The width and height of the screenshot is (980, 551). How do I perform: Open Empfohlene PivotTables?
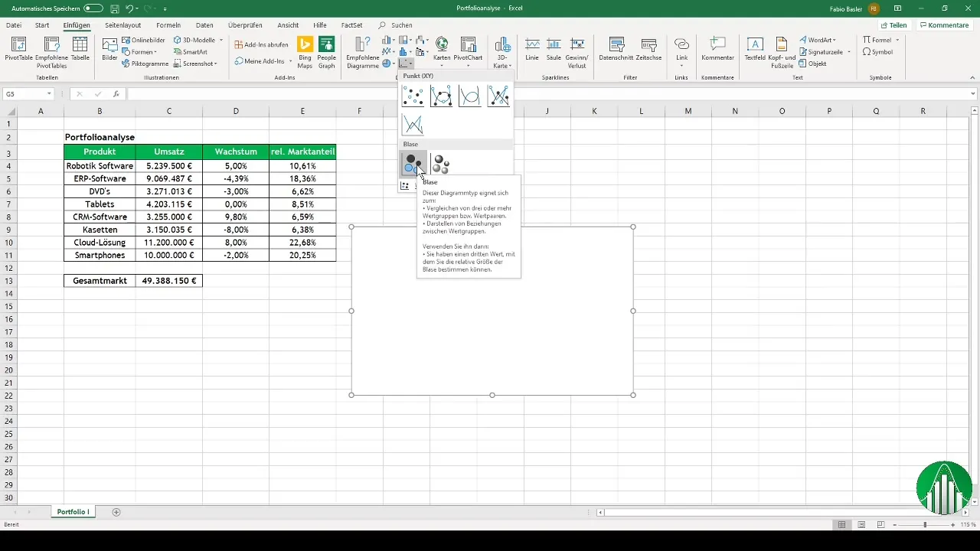(x=51, y=52)
